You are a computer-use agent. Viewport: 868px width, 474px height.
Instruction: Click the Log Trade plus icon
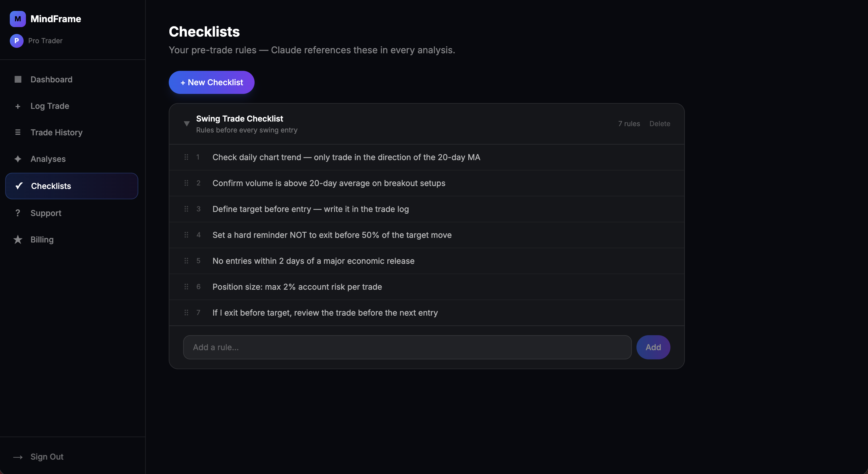pyautogui.click(x=18, y=106)
